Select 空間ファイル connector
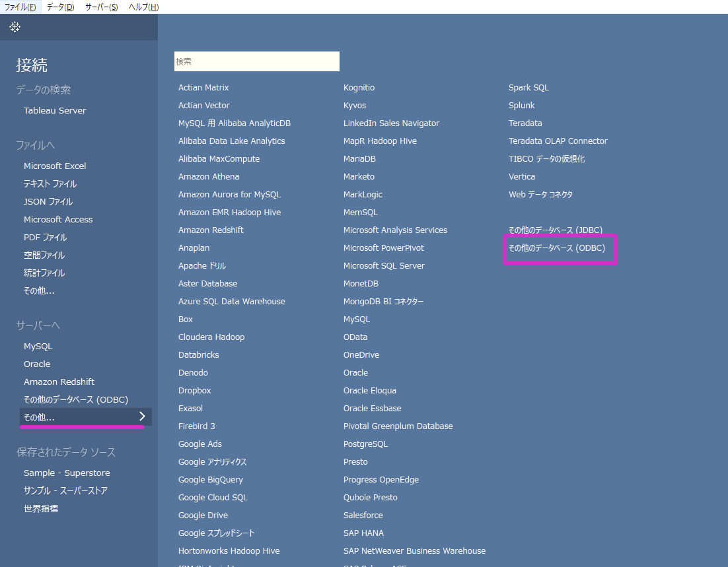The image size is (728, 567). point(44,255)
